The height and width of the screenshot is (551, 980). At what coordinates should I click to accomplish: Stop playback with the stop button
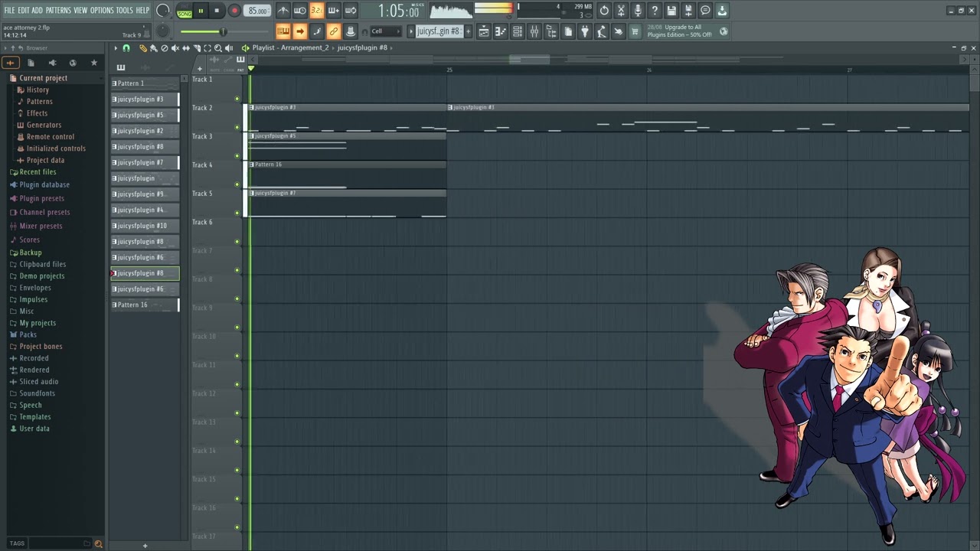point(217,11)
